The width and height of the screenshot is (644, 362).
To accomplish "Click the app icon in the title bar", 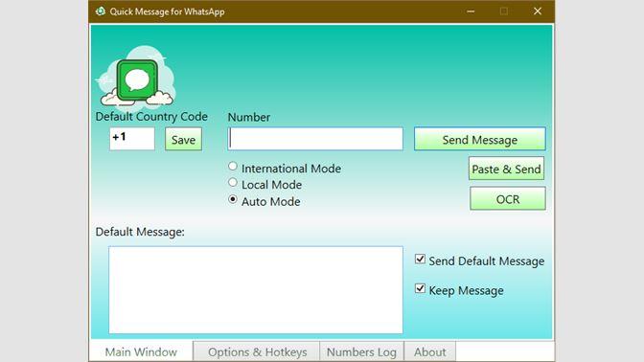I will coord(101,11).
